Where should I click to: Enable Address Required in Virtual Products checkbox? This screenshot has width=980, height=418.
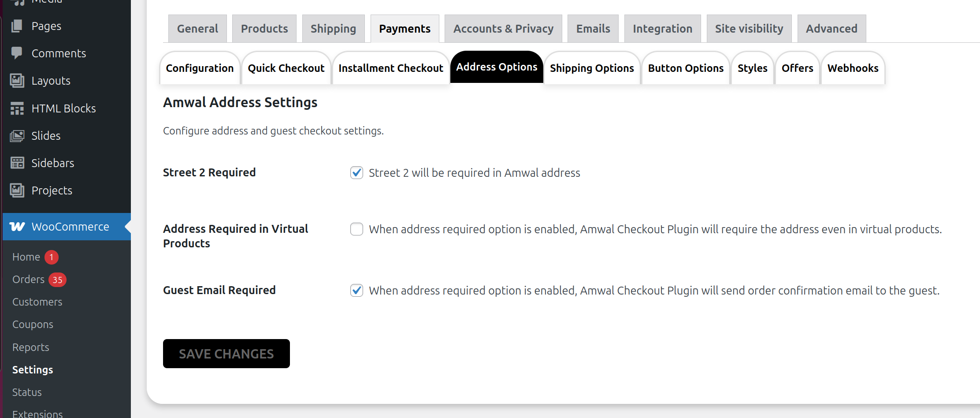[x=356, y=229]
